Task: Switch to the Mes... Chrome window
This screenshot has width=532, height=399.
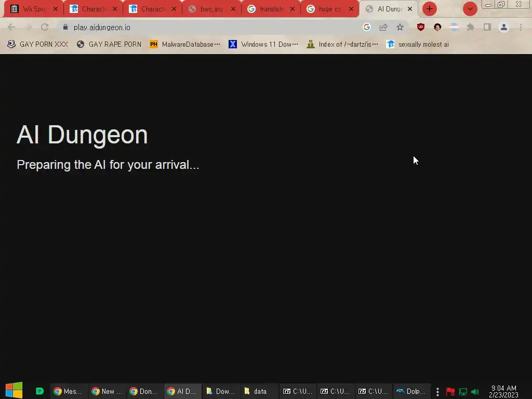Action: click(68, 391)
